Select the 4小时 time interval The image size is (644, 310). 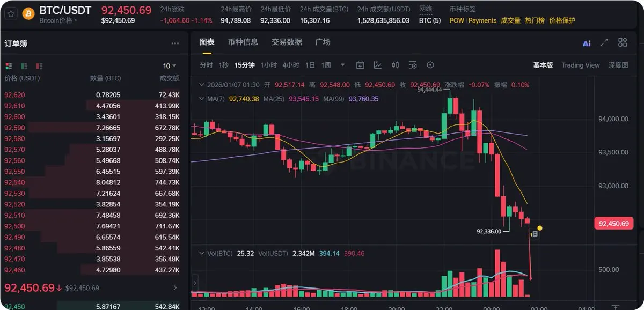tap(291, 65)
